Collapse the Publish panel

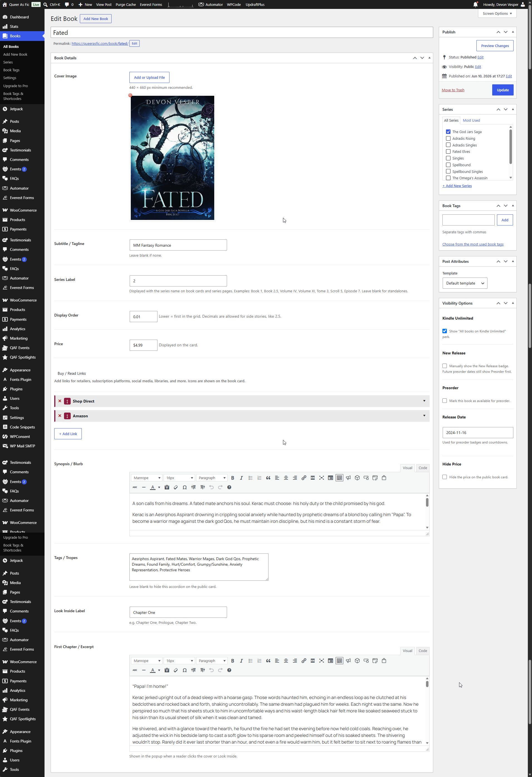tap(513, 32)
